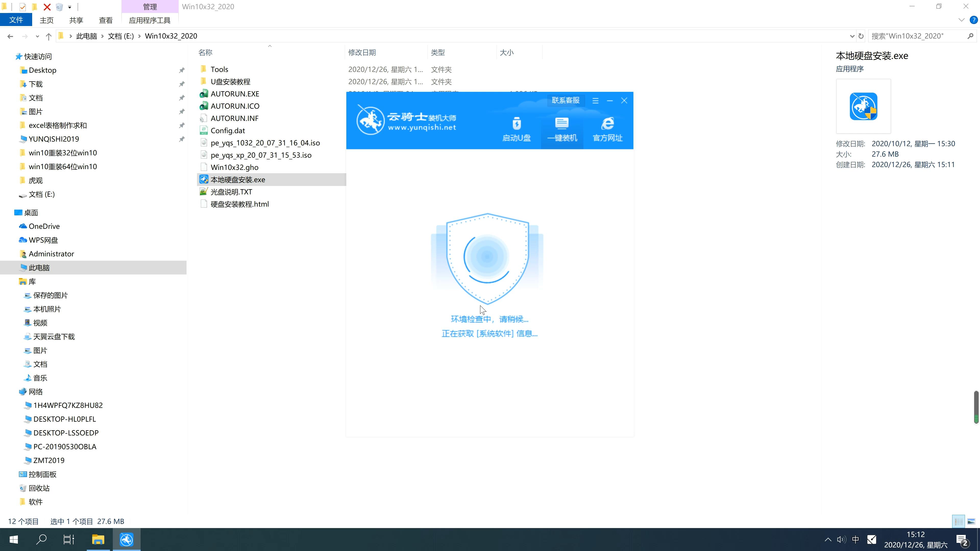Click 查看 menu in File Explorer ribbon
The image size is (980, 551).
tap(106, 20)
